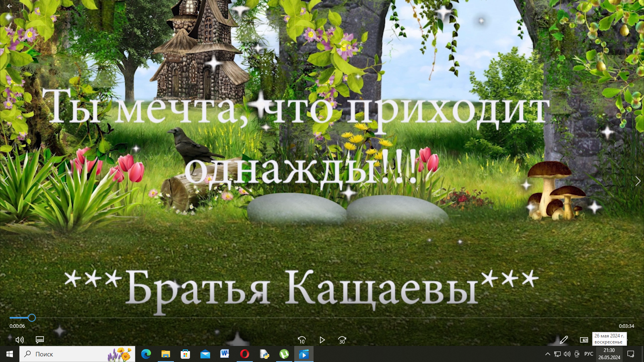Advance to next item with right chevron
Screen dimensions: 644x362
638,181
